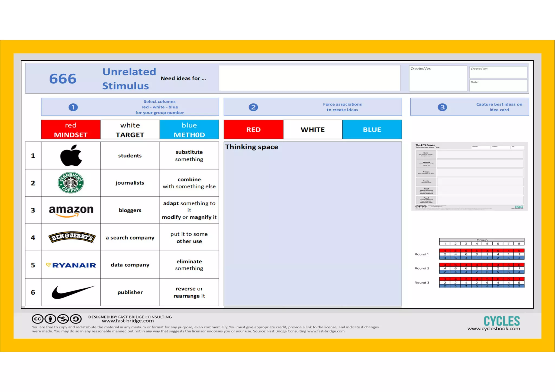
Task: Click the Ryanair logo
Action: tap(71, 265)
